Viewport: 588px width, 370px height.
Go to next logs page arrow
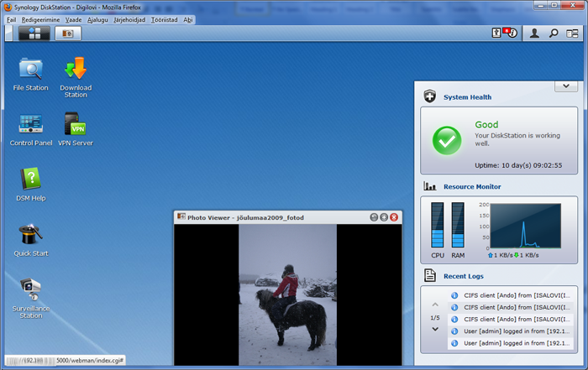coord(435,329)
